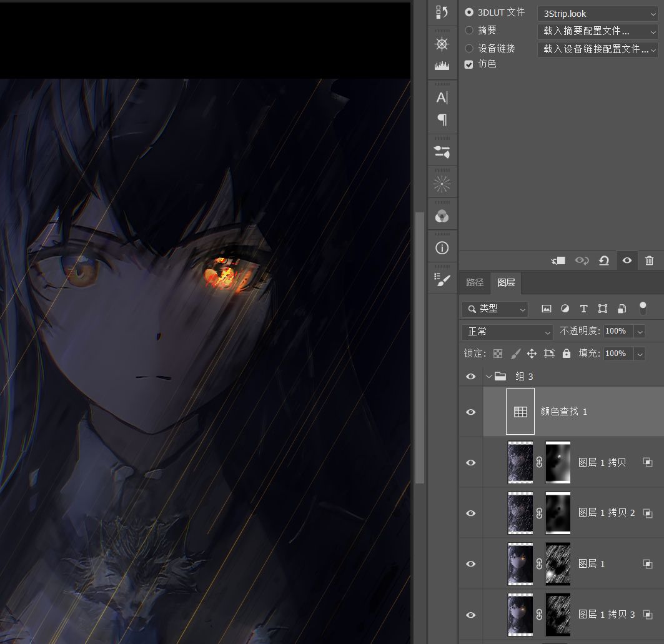This screenshot has width=664, height=644.
Task: Hide the 图层 1 拷贝 3 layer
Action: [470, 615]
